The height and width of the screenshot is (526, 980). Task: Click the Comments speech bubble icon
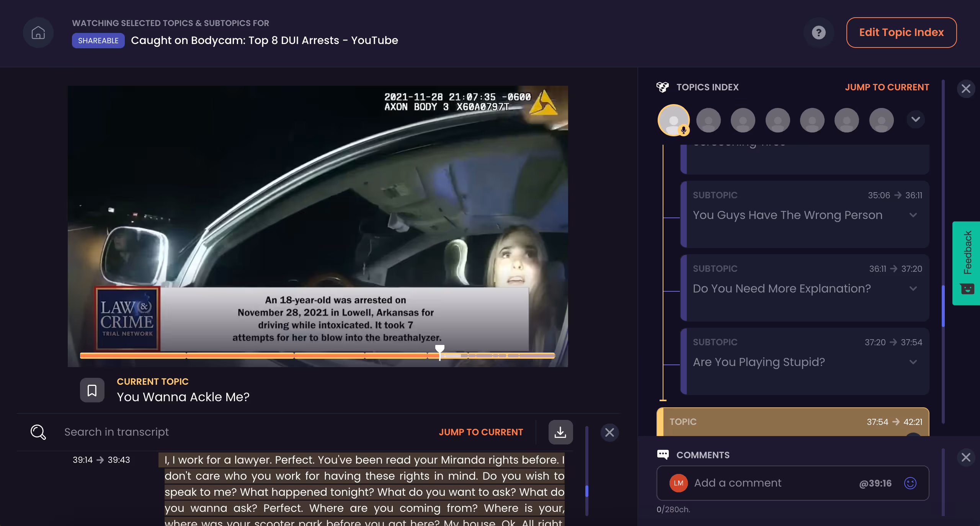663,455
